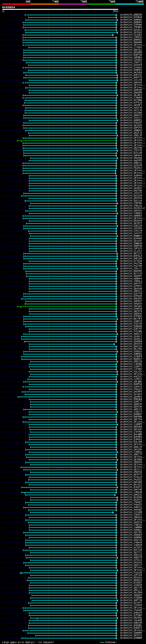Click the Large gaps legend text
146x644 pixels.
click(28, 642)
